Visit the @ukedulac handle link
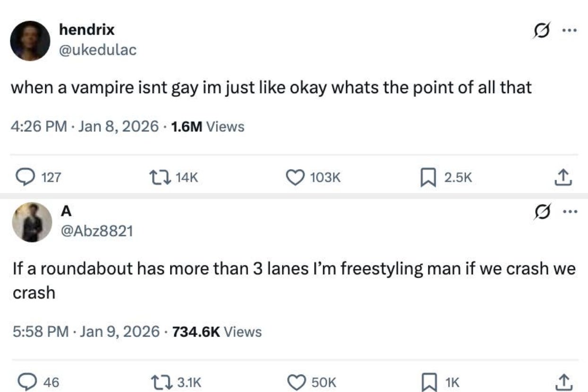588x392 pixels. pos(98,50)
